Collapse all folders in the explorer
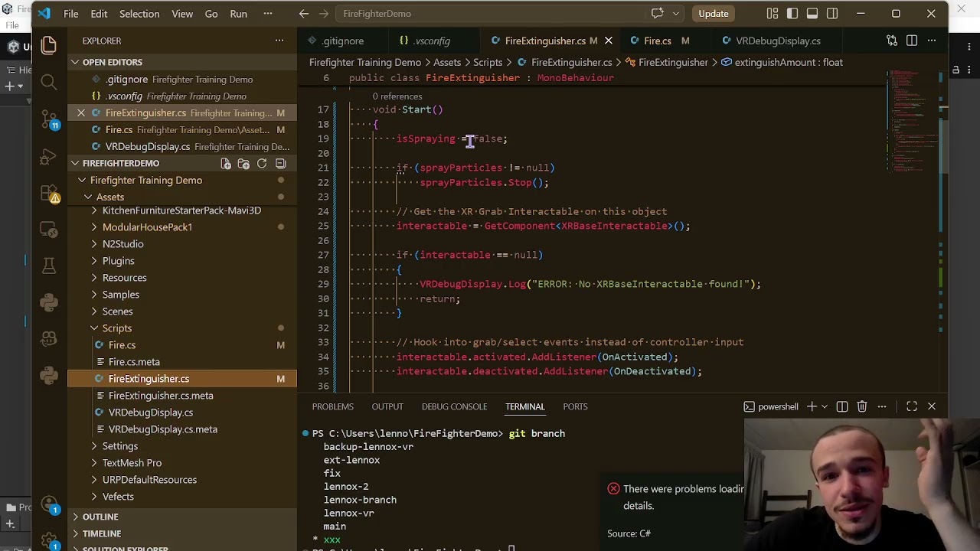This screenshot has width=980, height=551. pyautogui.click(x=280, y=164)
